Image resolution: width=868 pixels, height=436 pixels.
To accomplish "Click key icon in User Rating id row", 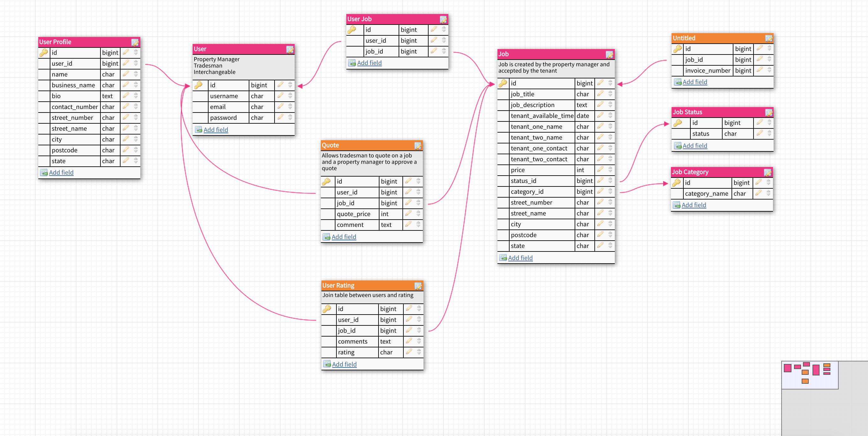I will click(327, 309).
